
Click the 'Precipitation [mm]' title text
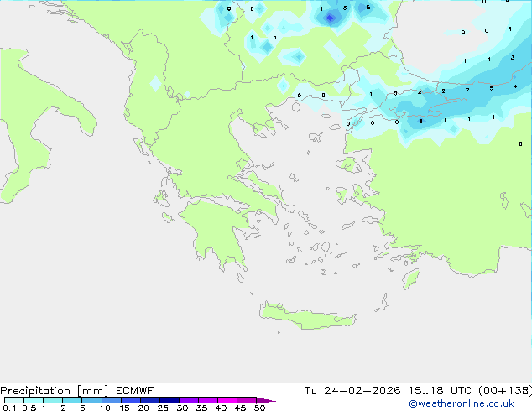click(55, 391)
